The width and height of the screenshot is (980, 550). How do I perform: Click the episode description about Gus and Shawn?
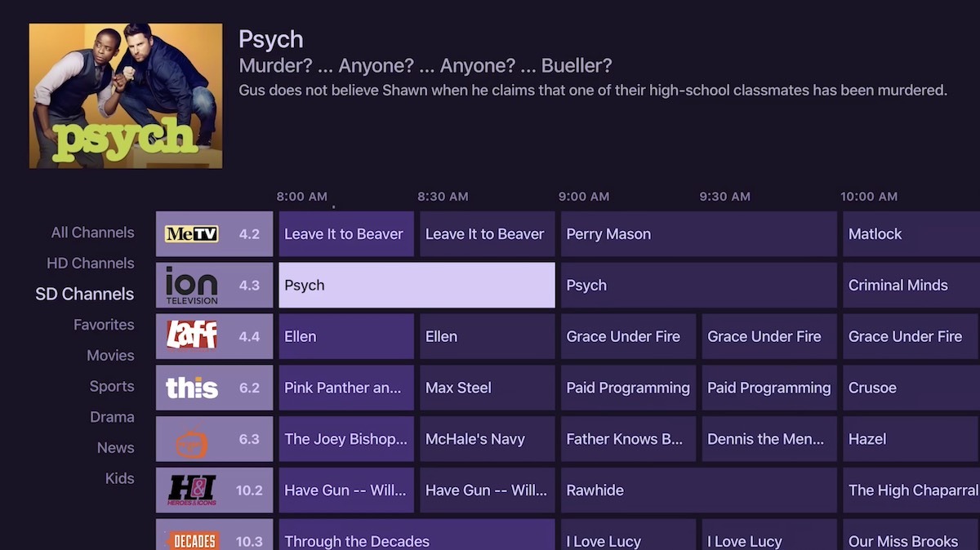(593, 91)
